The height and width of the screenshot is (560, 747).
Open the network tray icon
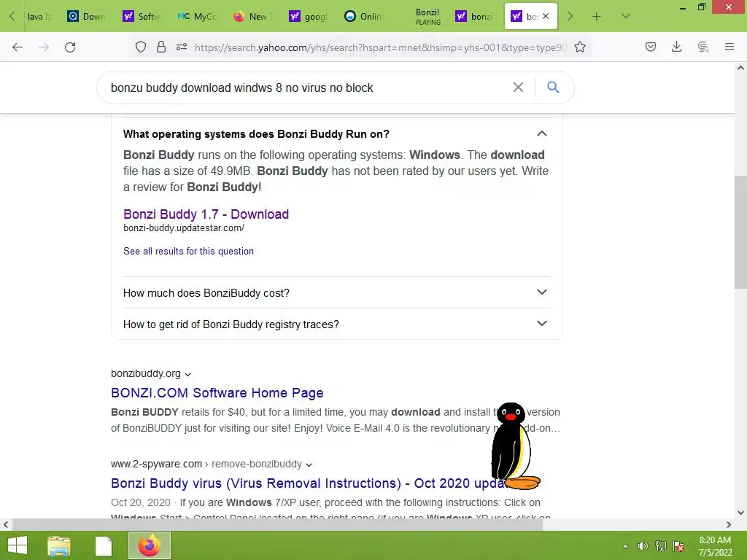tap(661, 546)
